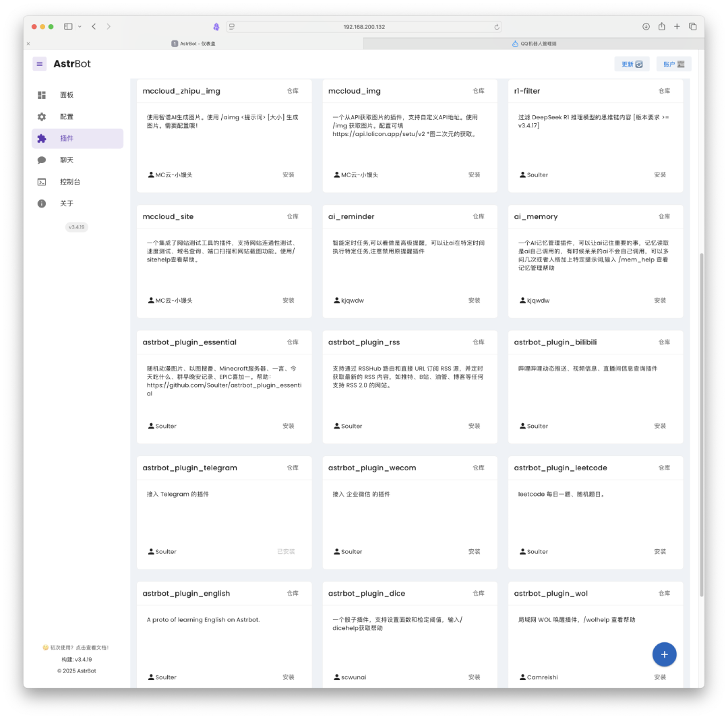728x719 pixels.
Task: Install the ai_reminder plugin
Action: [474, 301]
